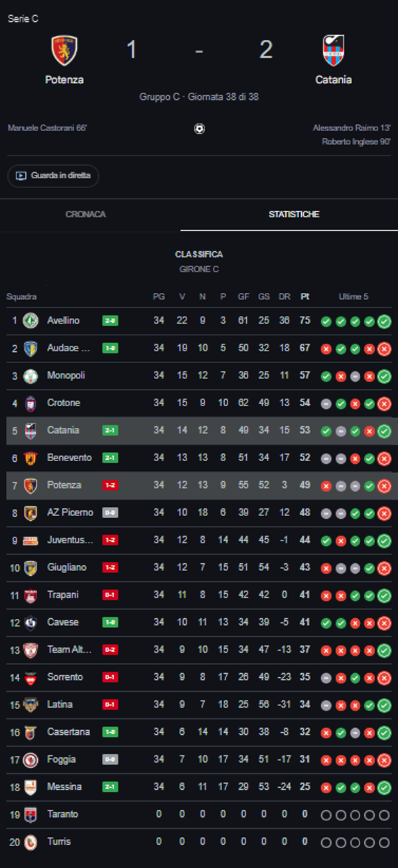Open Turris team row in standings

pos(58,841)
